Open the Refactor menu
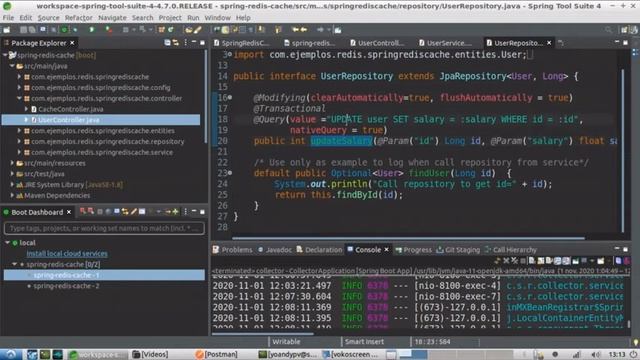The height and width of the screenshot is (360, 640). point(78,18)
